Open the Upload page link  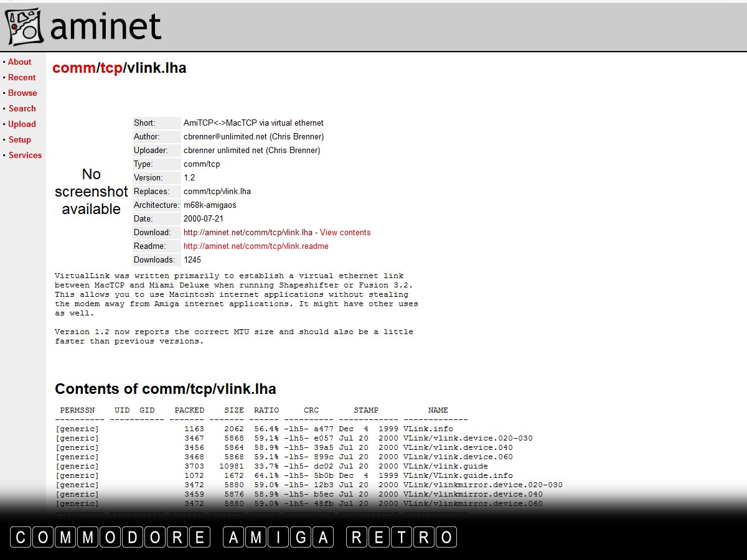pos(22,124)
